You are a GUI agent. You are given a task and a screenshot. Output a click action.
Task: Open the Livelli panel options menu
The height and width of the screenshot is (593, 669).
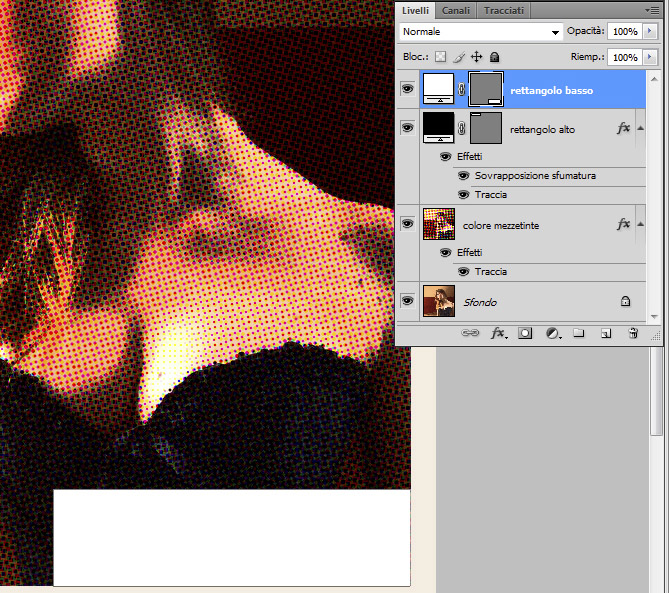coord(652,10)
